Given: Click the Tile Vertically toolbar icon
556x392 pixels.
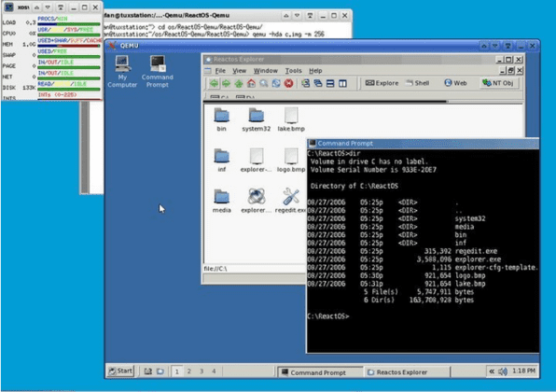Looking at the screenshot, I should click(342, 83).
